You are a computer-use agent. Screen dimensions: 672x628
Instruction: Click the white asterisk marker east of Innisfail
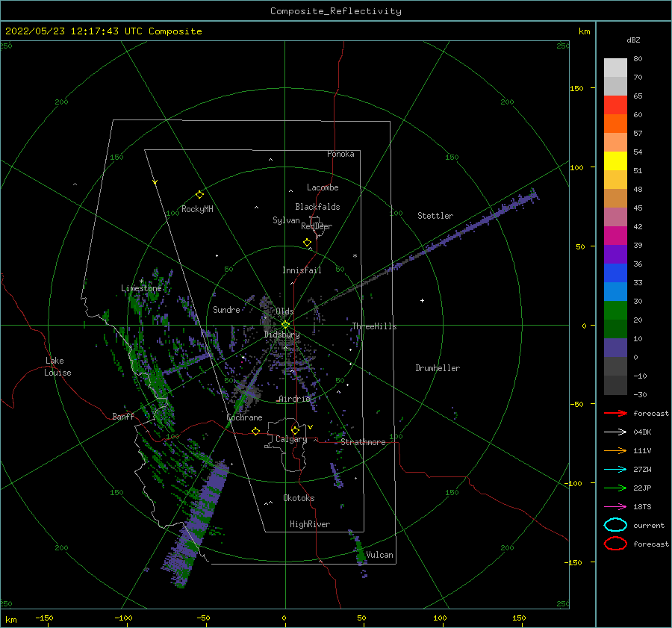[x=355, y=256]
